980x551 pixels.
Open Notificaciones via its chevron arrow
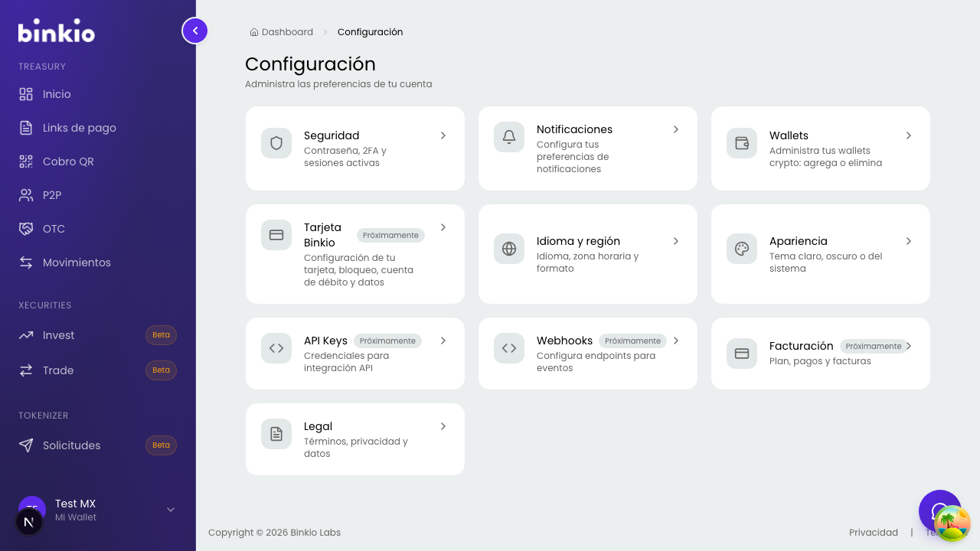(676, 129)
